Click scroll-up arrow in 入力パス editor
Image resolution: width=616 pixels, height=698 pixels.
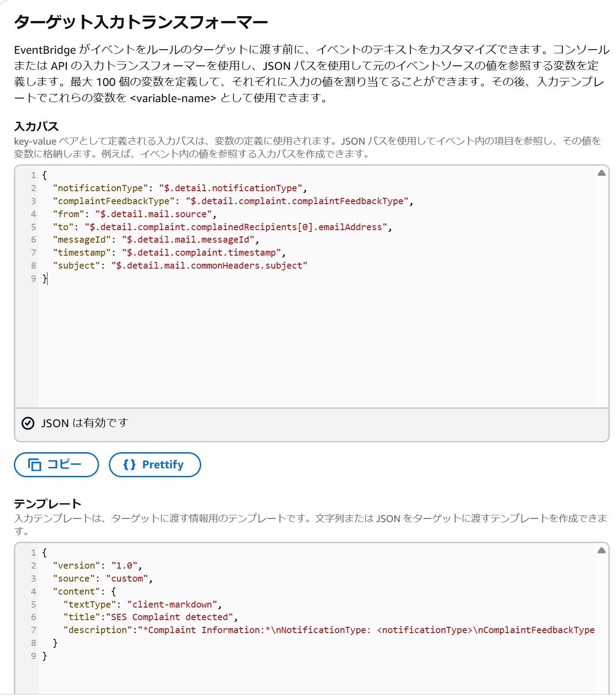click(601, 173)
